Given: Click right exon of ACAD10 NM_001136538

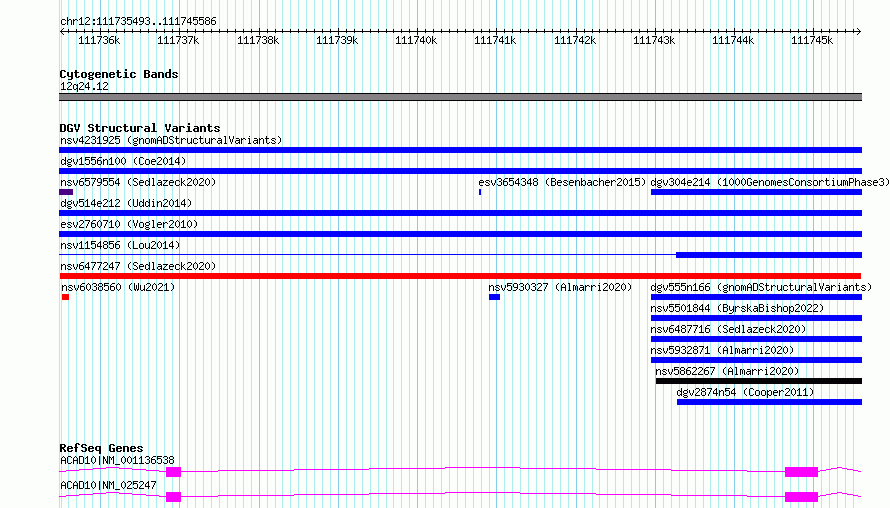Looking at the screenshot, I should point(801,472).
